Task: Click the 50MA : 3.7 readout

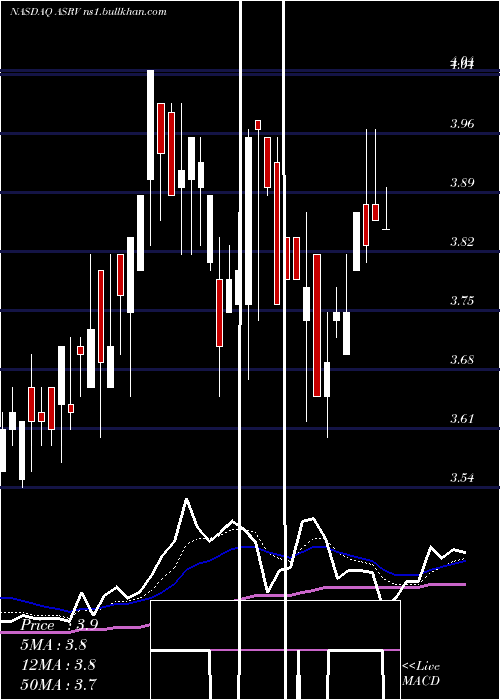Action: [x=59, y=684]
